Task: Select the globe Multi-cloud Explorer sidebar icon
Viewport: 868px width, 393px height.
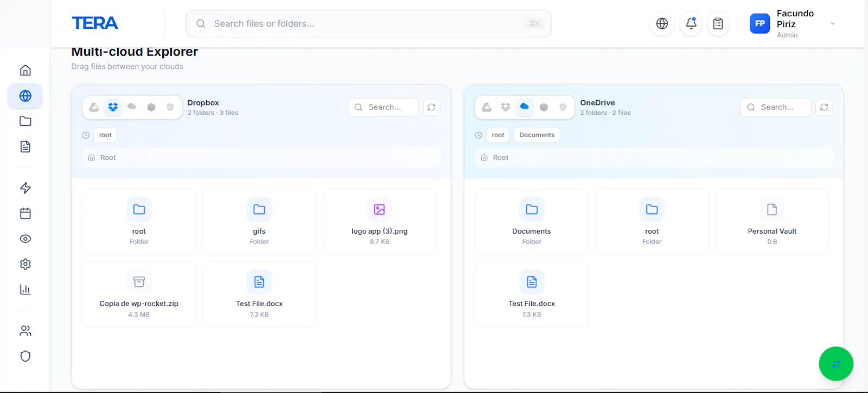Action: pos(25,96)
